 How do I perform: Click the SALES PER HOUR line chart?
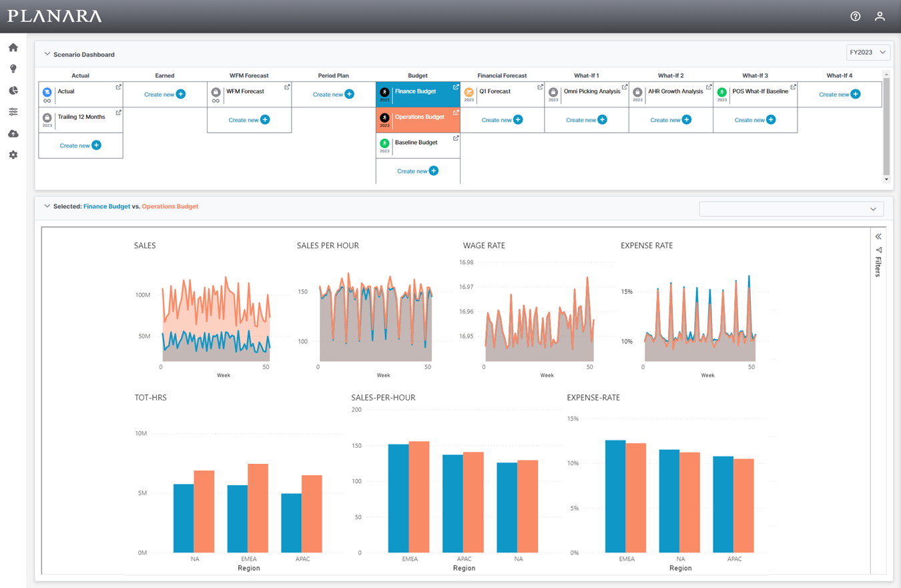pyautogui.click(x=375, y=318)
